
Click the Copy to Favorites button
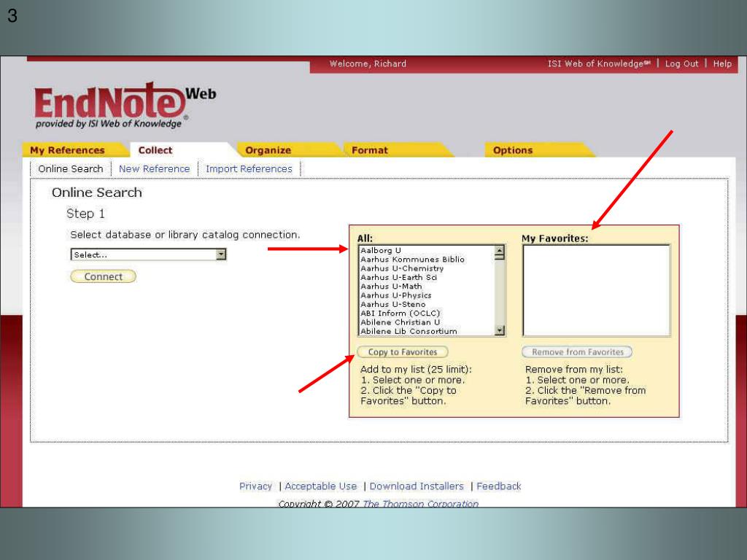coord(403,352)
